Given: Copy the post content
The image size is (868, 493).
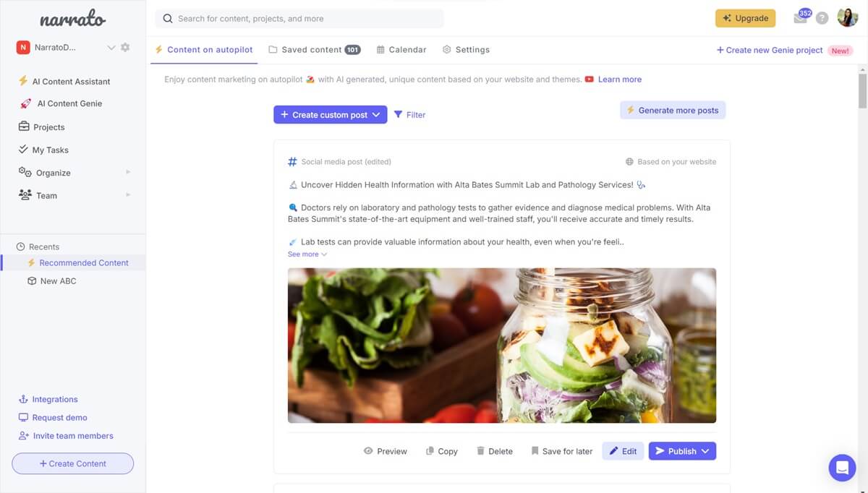Looking at the screenshot, I should pos(442,451).
